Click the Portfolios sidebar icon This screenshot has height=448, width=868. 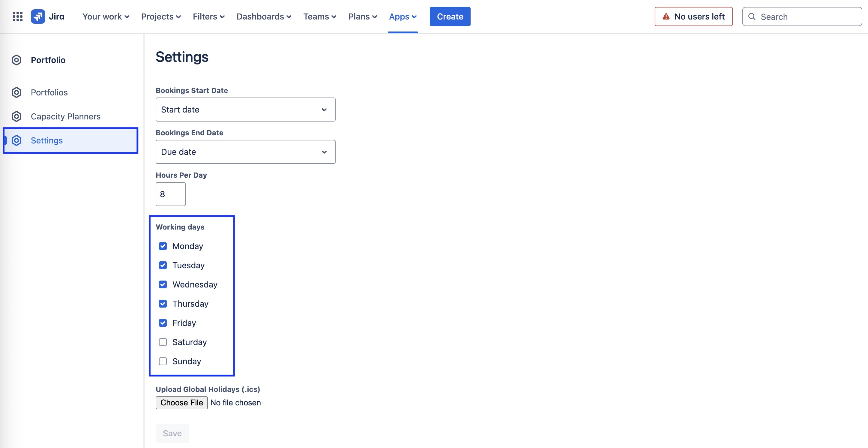(x=16, y=92)
